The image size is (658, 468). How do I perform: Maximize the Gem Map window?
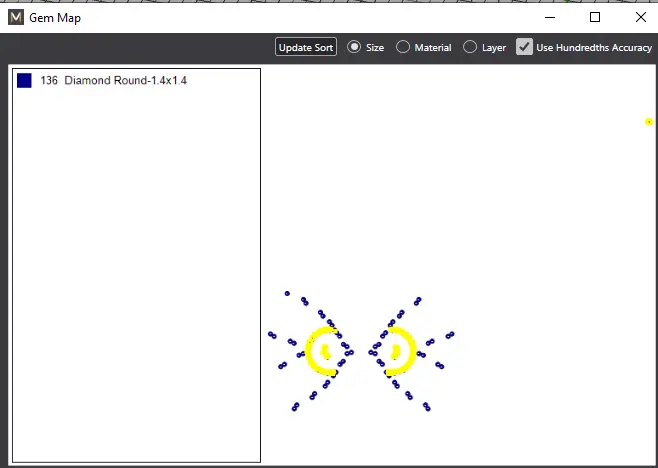tap(595, 17)
